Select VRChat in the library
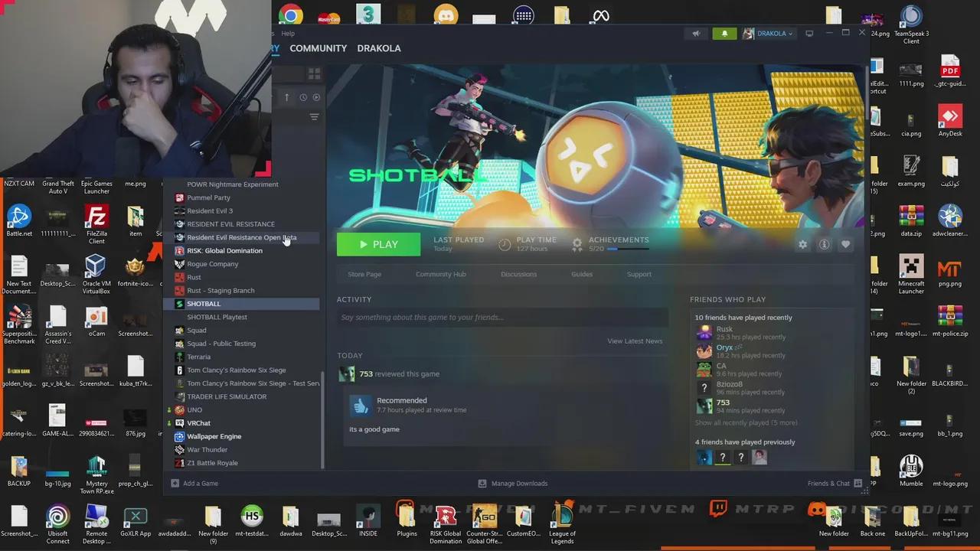The height and width of the screenshot is (551, 980). tap(198, 423)
